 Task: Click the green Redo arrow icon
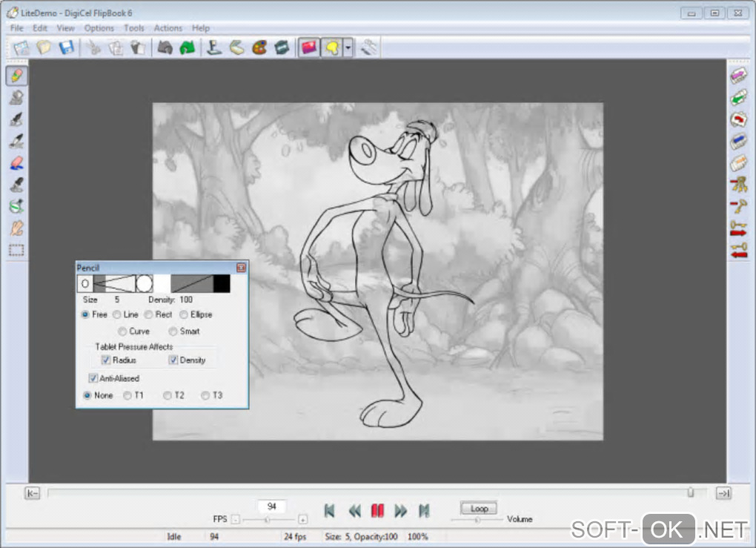point(187,47)
